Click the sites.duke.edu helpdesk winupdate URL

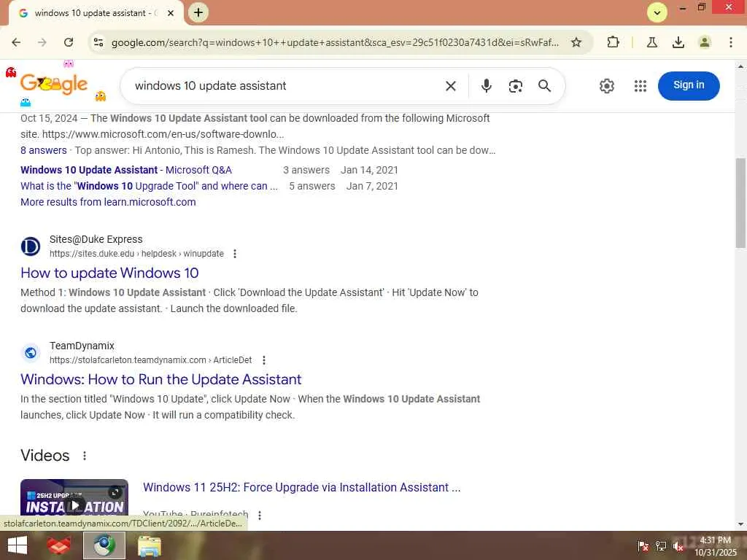coord(136,254)
